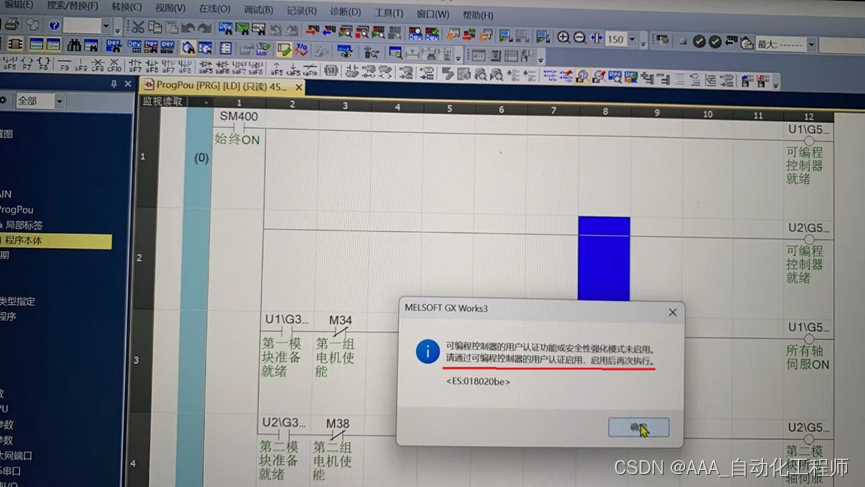Click the I/O wave icon in second row
865x487 pixels.
pos(301,50)
